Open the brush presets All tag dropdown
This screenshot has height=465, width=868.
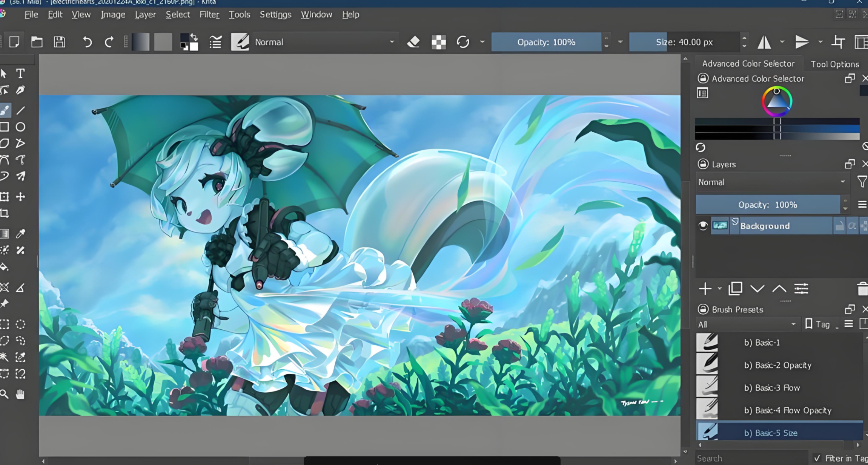(747, 324)
